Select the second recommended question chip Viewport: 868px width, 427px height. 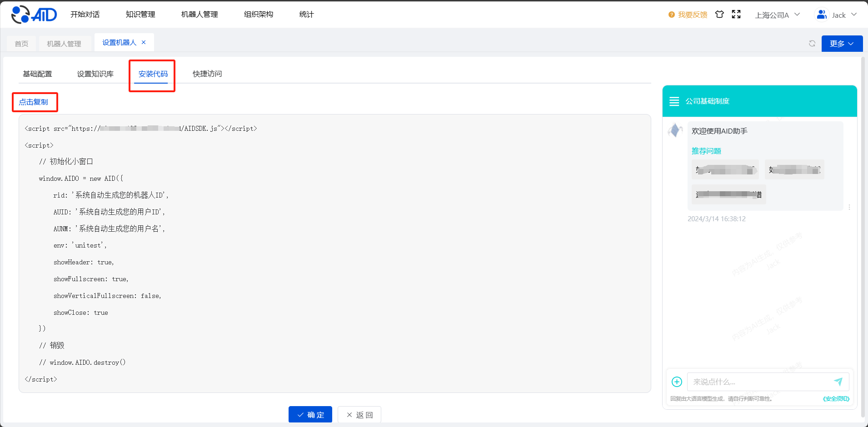pos(794,169)
